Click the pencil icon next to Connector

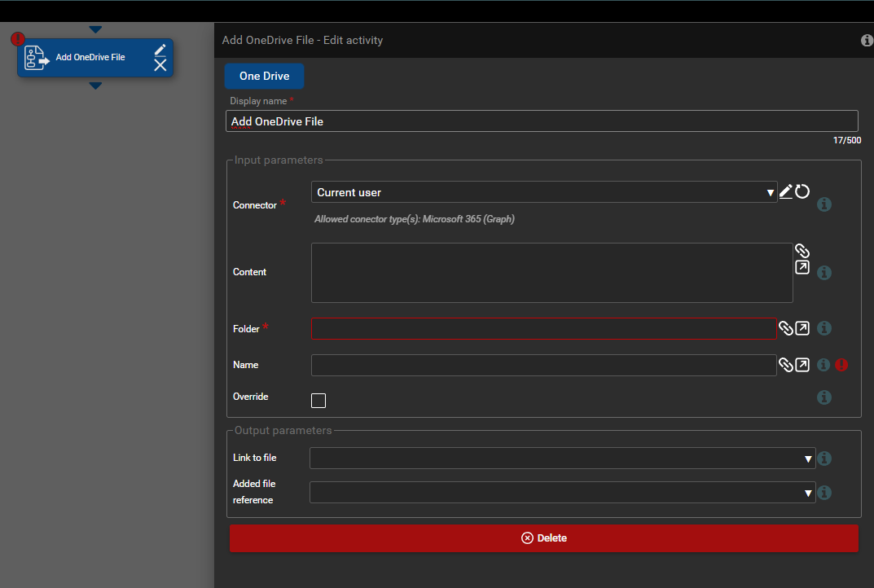[x=785, y=191]
